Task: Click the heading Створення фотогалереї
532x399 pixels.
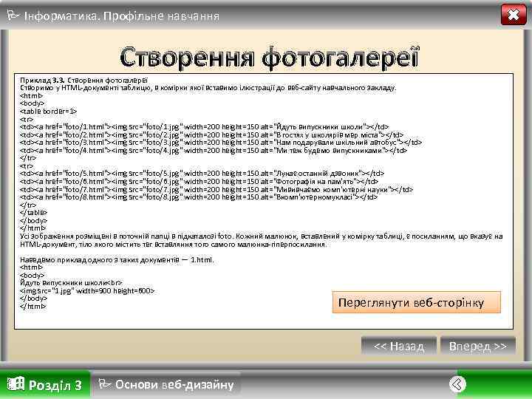Action: 270,57
